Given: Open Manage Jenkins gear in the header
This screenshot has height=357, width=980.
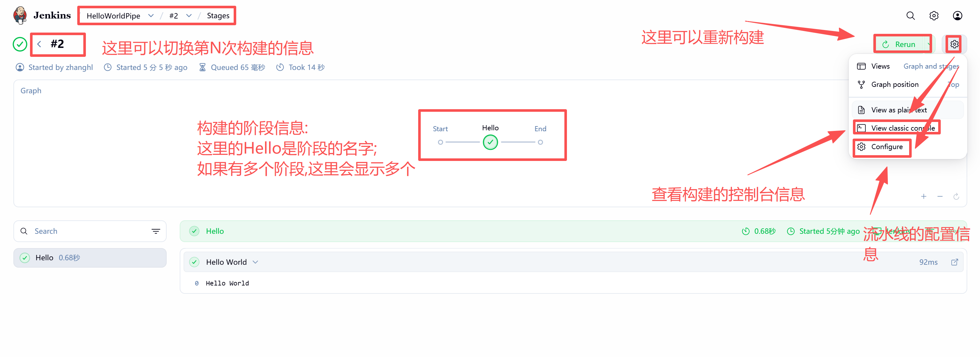Looking at the screenshot, I should (934, 16).
